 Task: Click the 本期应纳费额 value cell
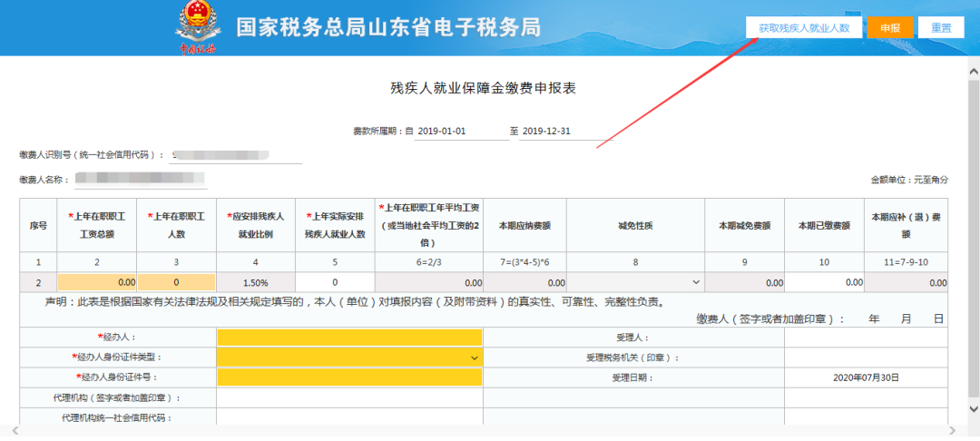point(525,282)
